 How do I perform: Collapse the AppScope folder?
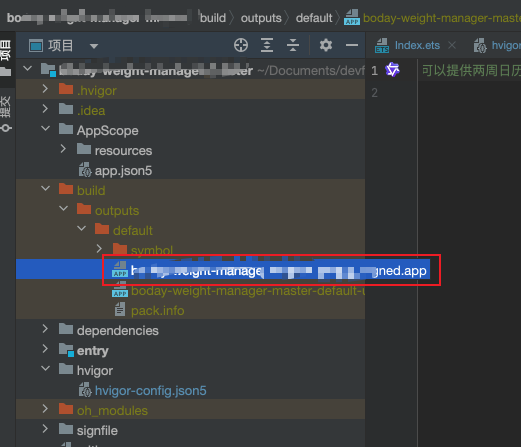tap(45, 128)
